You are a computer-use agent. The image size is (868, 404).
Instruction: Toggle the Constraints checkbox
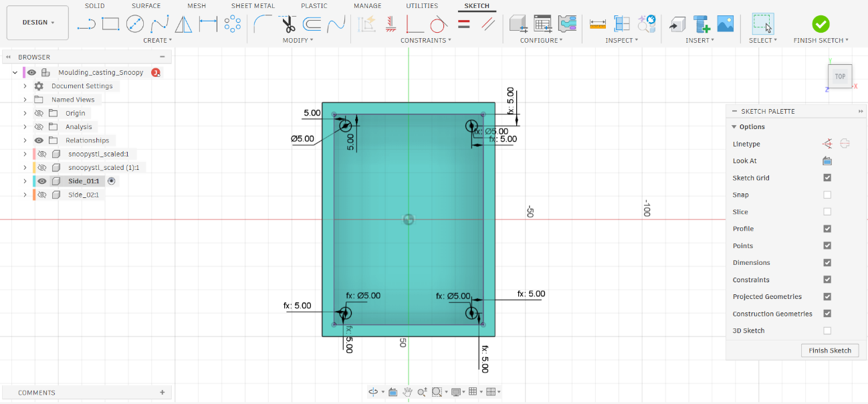[827, 280]
